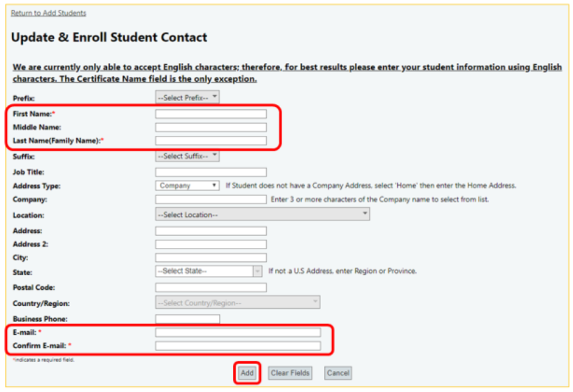The width and height of the screenshot is (573, 392).
Task: Focus the Confirm E-mail text box
Action: tap(237, 346)
